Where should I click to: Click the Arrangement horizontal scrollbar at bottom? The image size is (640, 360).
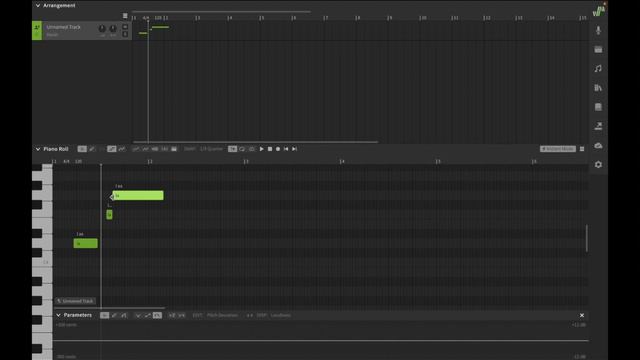(256, 142)
